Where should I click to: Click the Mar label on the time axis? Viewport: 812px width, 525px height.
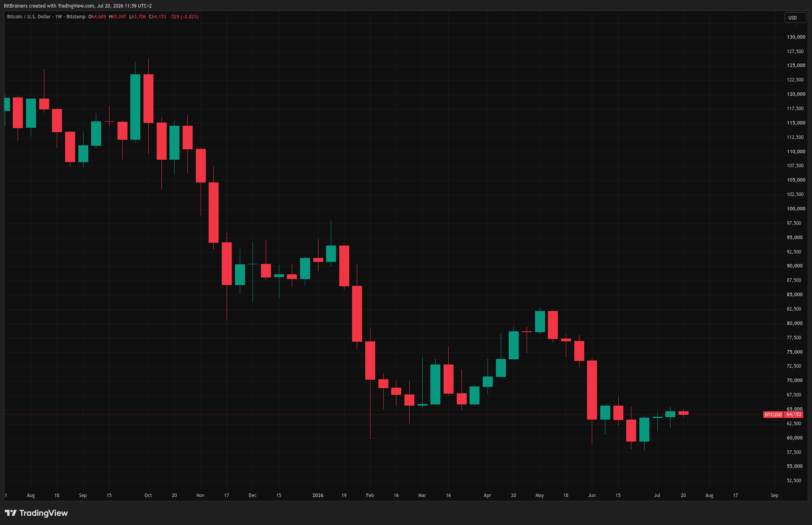point(422,495)
